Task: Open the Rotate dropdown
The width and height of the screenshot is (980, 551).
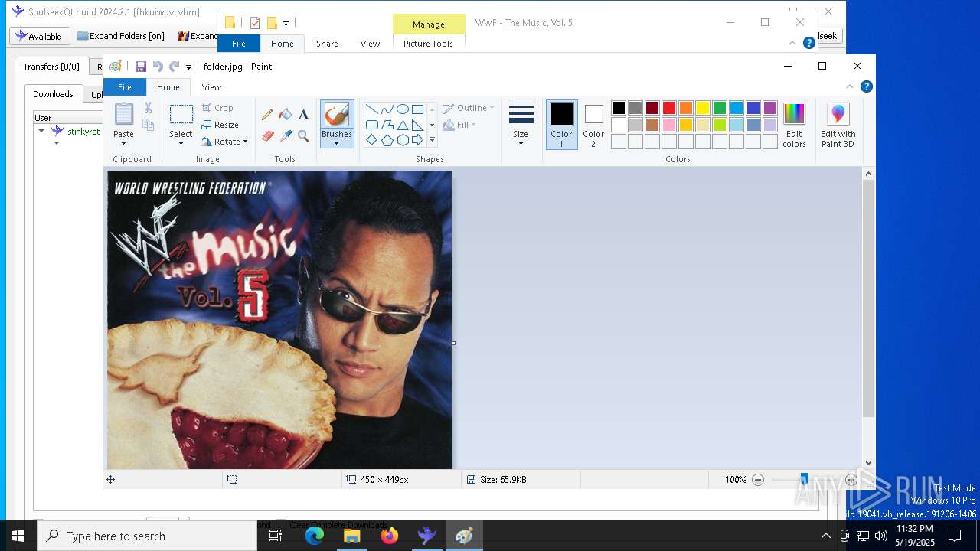Action: [245, 142]
